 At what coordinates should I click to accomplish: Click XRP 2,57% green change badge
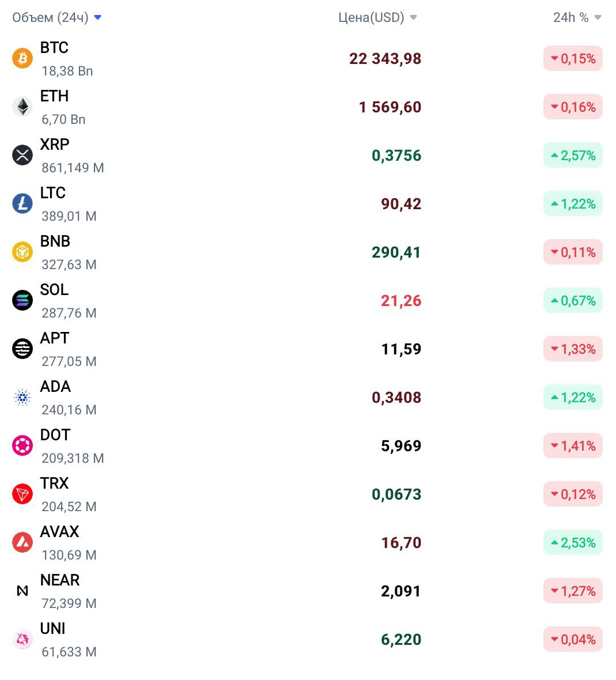click(573, 155)
